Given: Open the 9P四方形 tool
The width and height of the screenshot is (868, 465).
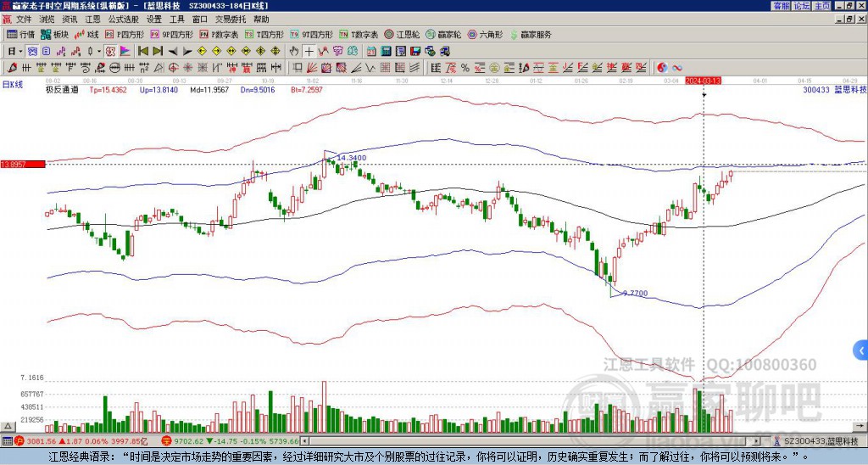Looking at the screenshot, I should tap(171, 34).
